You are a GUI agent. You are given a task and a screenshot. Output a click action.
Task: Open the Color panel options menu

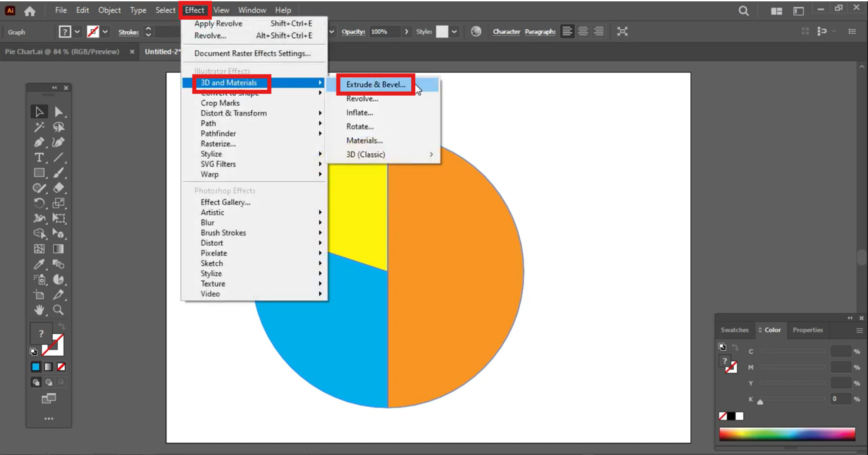coord(859,330)
